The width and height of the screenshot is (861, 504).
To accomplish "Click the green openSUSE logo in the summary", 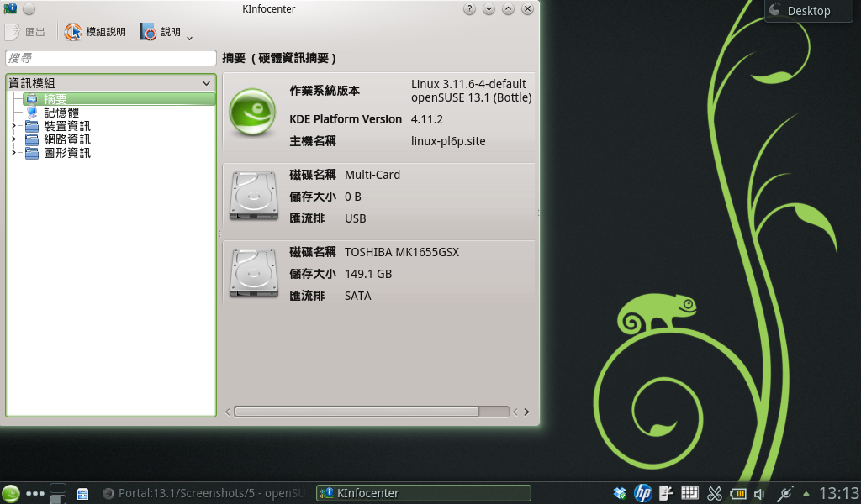I will tap(252, 112).
